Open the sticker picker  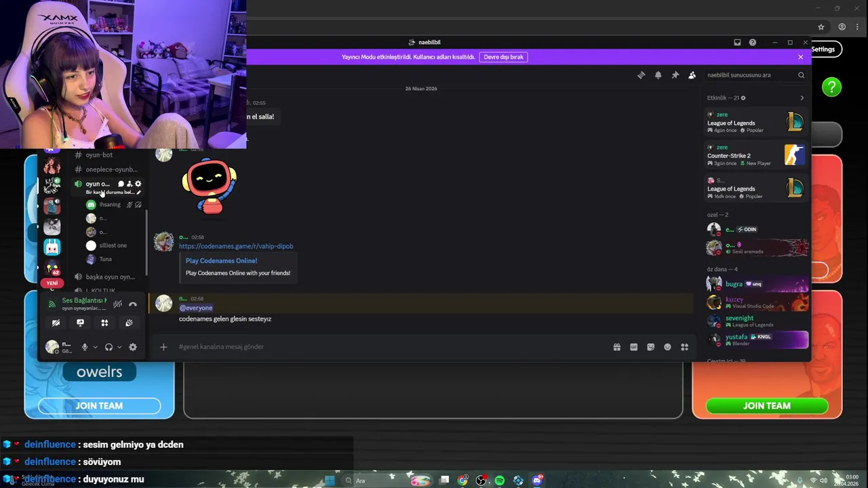point(650,347)
